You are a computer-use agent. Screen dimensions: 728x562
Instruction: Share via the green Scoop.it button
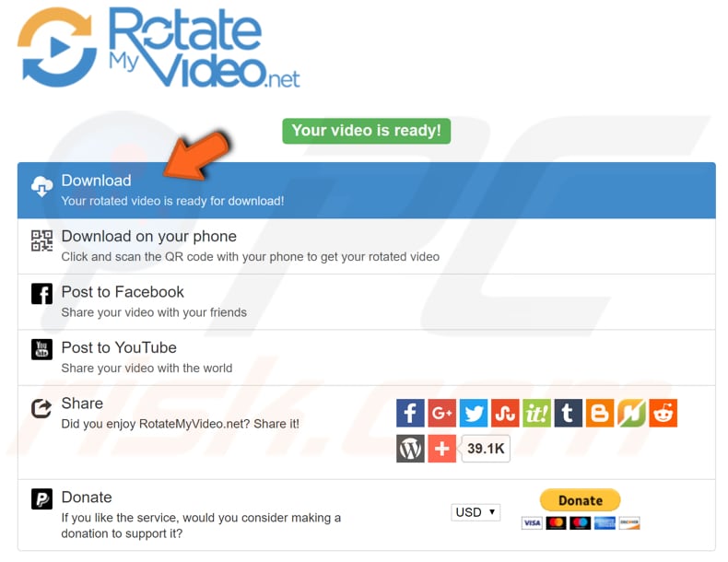[x=536, y=413]
